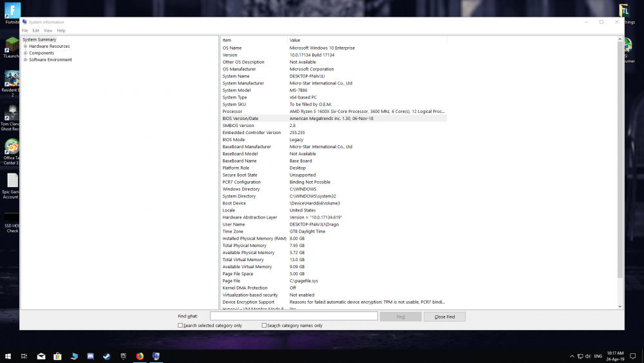Select Software Environment category label

[x=50, y=59]
